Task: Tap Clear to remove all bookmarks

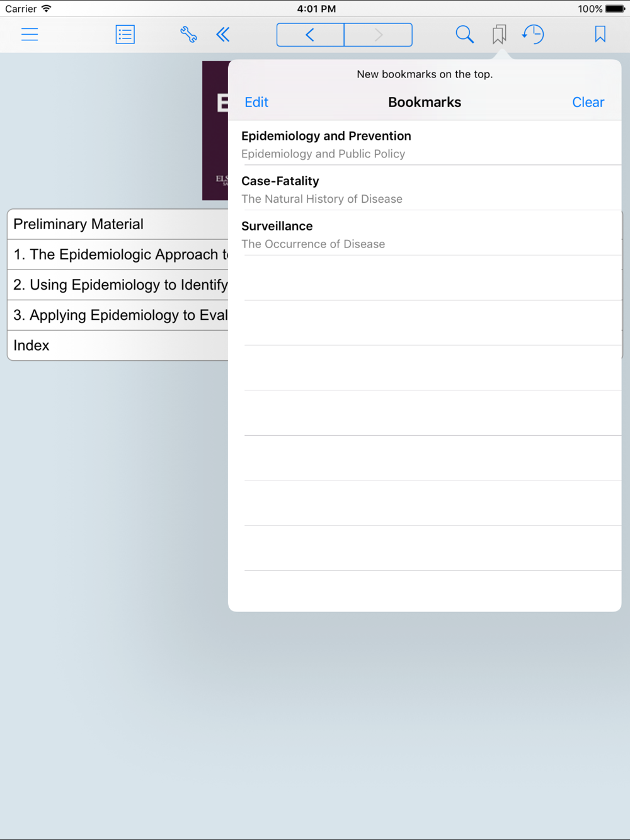Action: [x=588, y=102]
